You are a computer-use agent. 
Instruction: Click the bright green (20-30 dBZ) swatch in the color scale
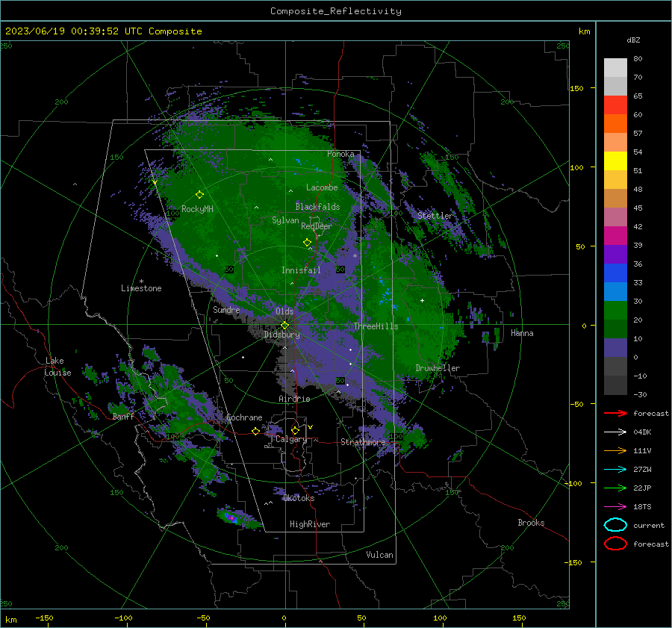pyautogui.click(x=615, y=311)
